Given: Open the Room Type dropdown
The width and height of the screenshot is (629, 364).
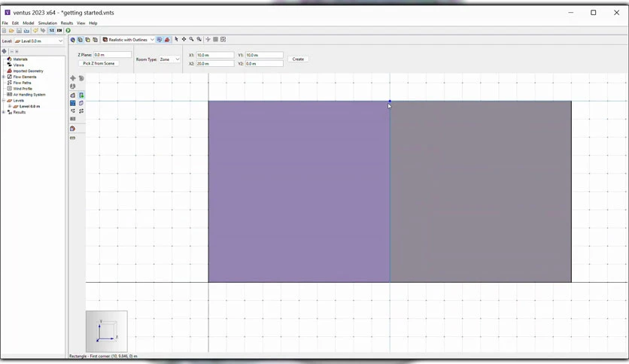Looking at the screenshot, I should 169,59.
